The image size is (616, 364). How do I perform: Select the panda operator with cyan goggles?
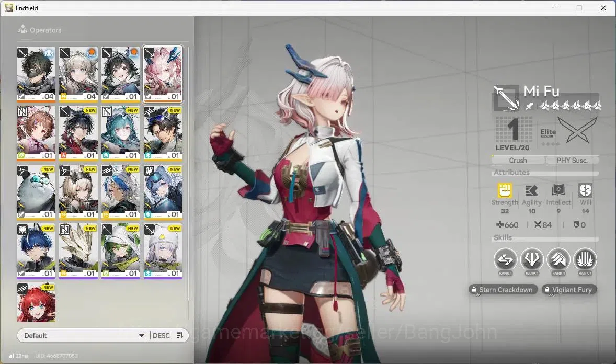pyautogui.click(x=36, y=192)
